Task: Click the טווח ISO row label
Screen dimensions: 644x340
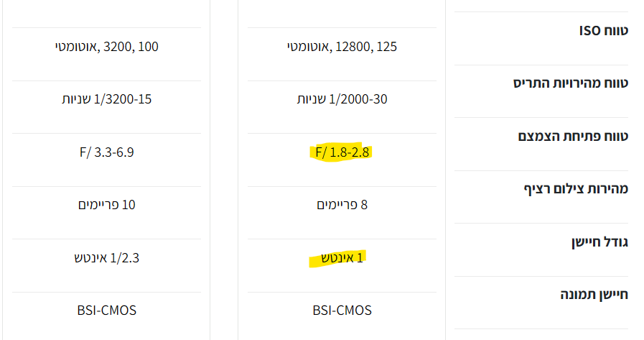Action: pyautogui.click(x=603, y=30)
